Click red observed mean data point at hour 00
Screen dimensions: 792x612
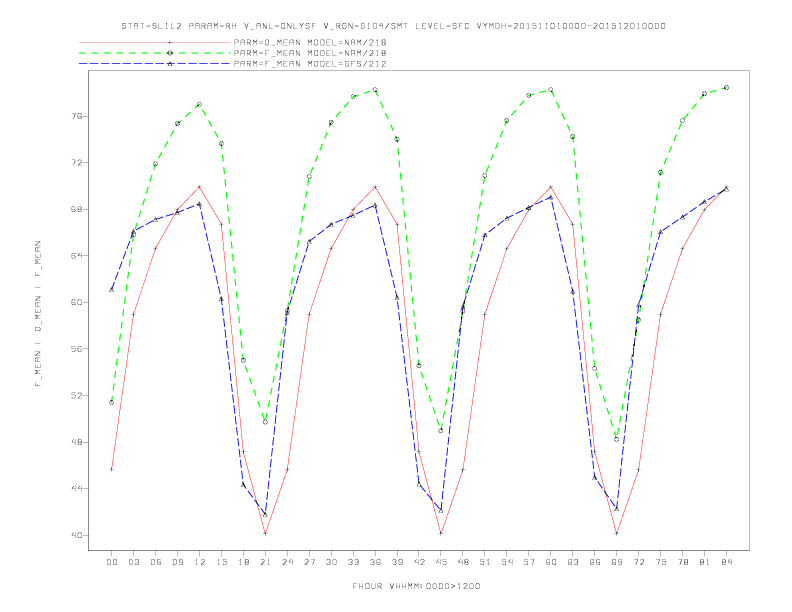click(112, 469)
